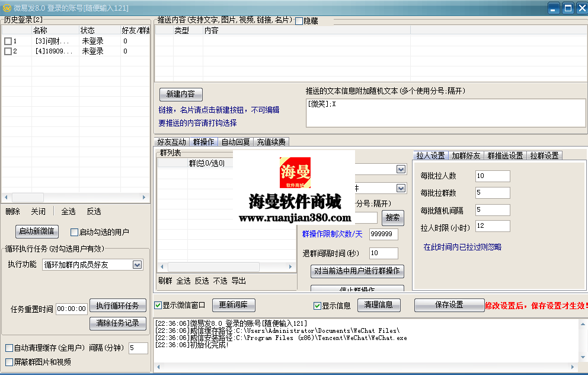Click the app logo icon in title bar
Viewport: 588px width, 375px height.
7,8
